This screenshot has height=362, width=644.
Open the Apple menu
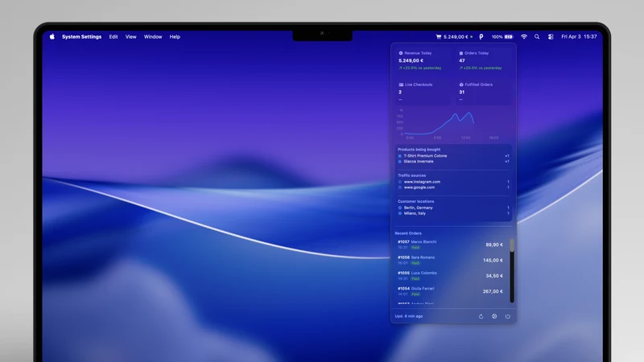(x=52, y=36)
